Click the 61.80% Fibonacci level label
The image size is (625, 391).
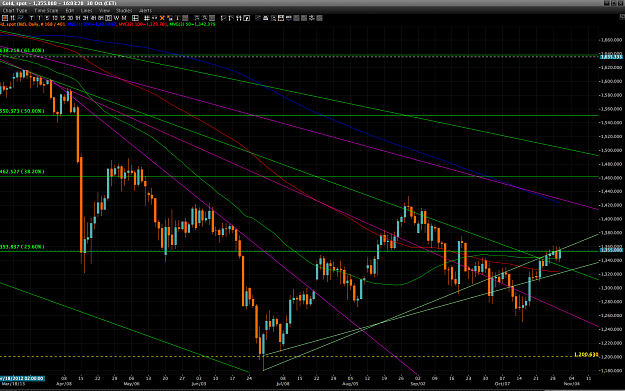click(22, 51)
